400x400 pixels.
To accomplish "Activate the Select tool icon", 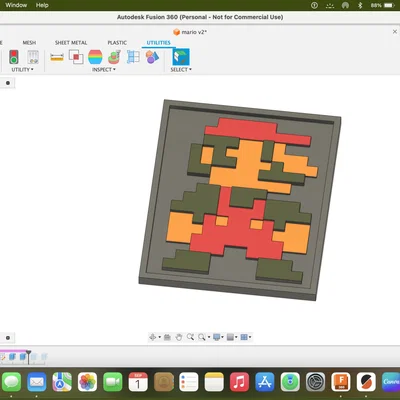I will 181,57.
